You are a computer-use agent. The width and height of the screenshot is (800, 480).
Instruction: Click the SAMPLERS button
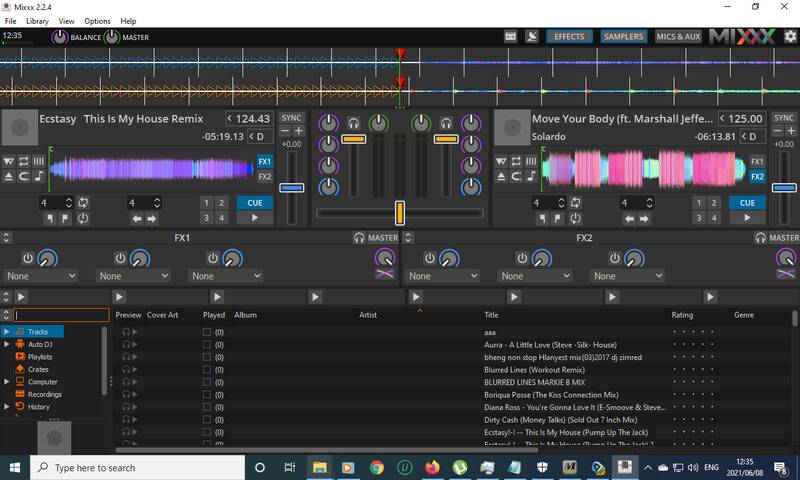623,37
